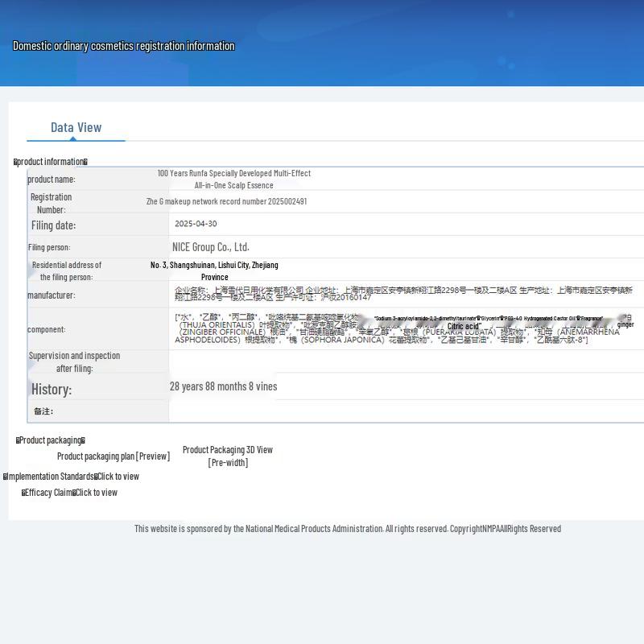The width and height of the screenshot is (644, 644).
Task: Click the icon before product information heading
Action: pyautogui.click(x=15, y=162)
